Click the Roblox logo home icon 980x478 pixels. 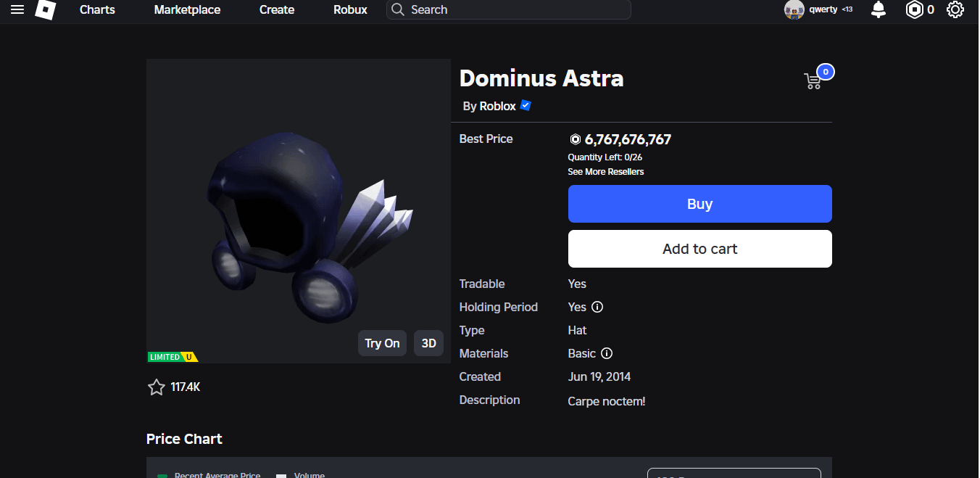[45, 9]
